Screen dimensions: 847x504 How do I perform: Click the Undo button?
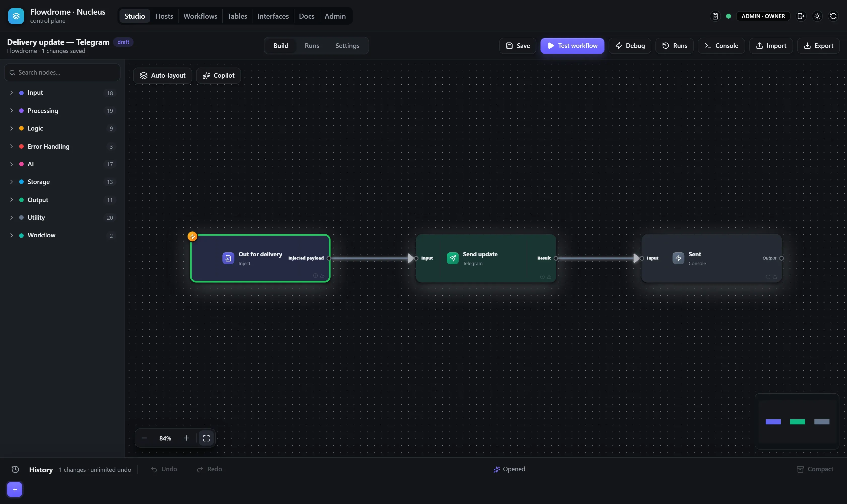point(164,469)
